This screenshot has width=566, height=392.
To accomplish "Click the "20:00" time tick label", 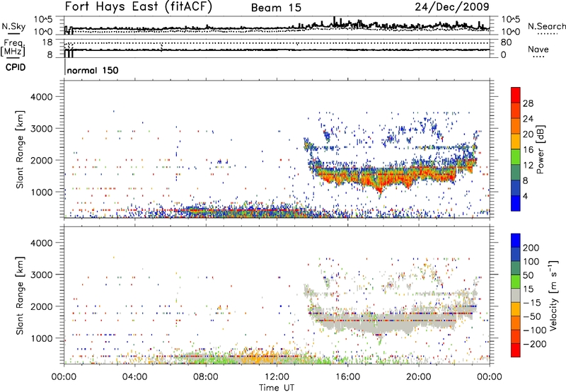I will pos(418,377).
